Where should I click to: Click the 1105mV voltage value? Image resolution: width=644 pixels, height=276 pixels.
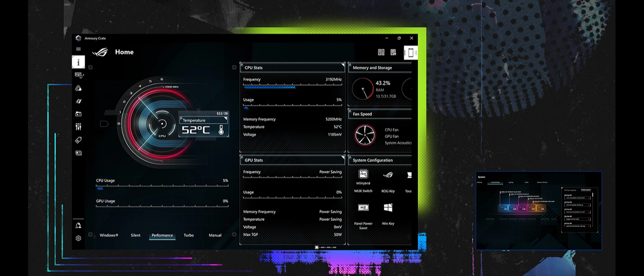335,135
